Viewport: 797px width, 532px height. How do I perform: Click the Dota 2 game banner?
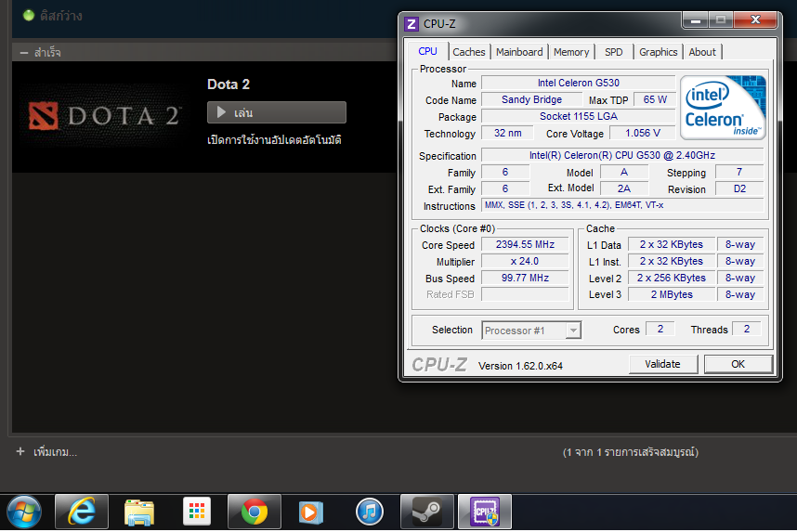pos(106,116)
